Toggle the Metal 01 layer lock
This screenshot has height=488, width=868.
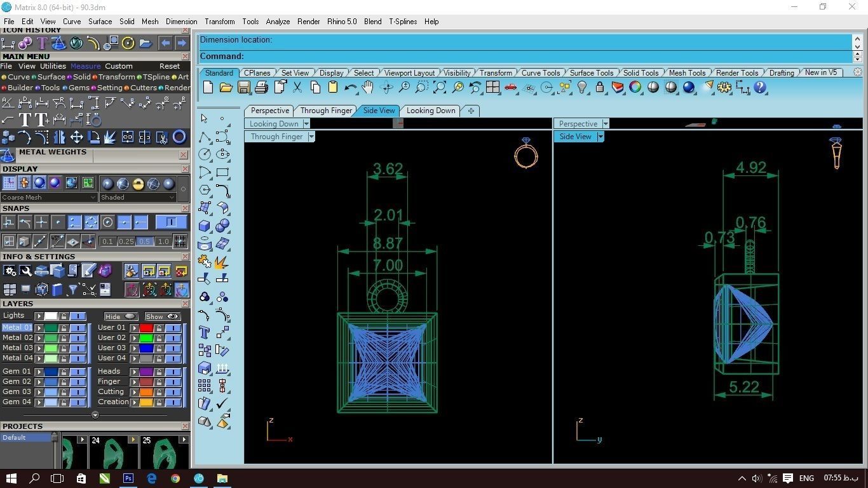64,328
